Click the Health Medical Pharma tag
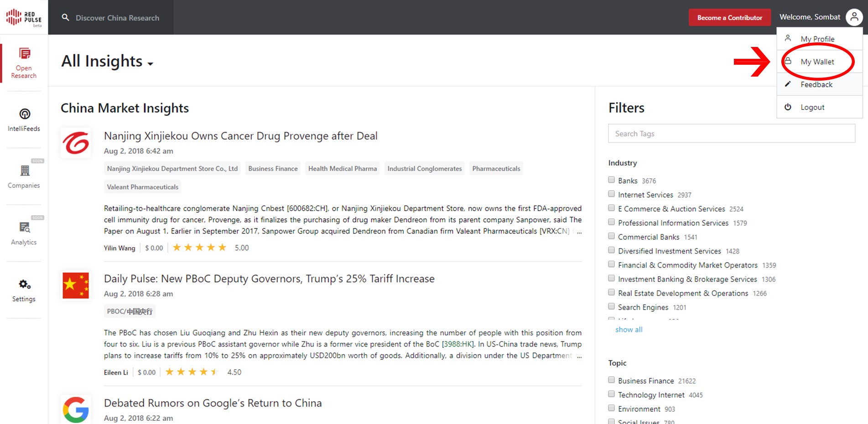Screen dimensions: 868x424 coord(343,169)
